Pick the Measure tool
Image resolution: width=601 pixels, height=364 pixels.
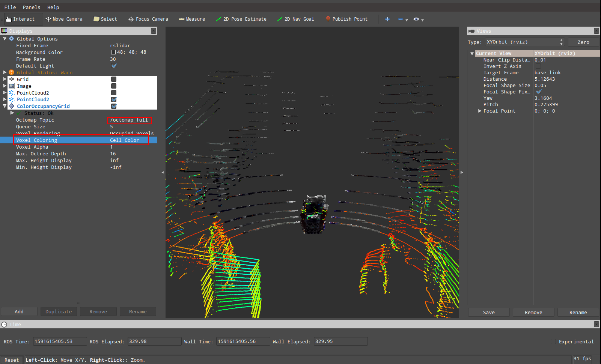tap(192, 19)
